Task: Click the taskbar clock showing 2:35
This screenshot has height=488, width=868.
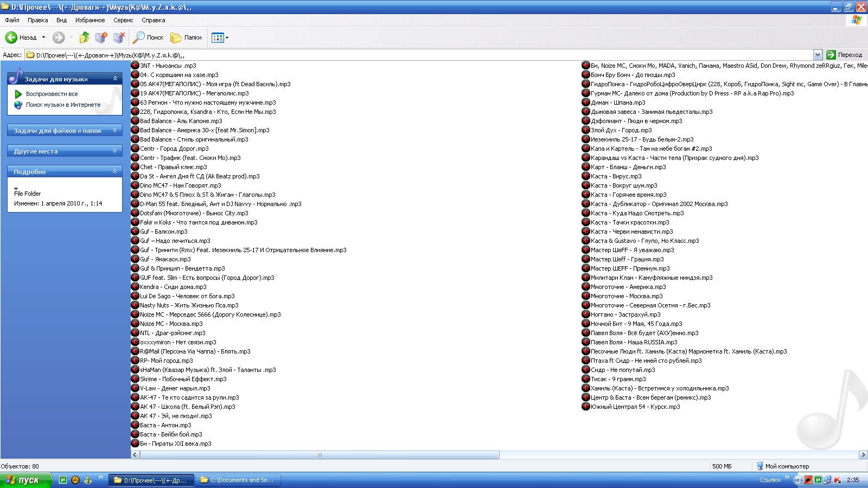Action: pyautogui.click(x=853, y=480)
